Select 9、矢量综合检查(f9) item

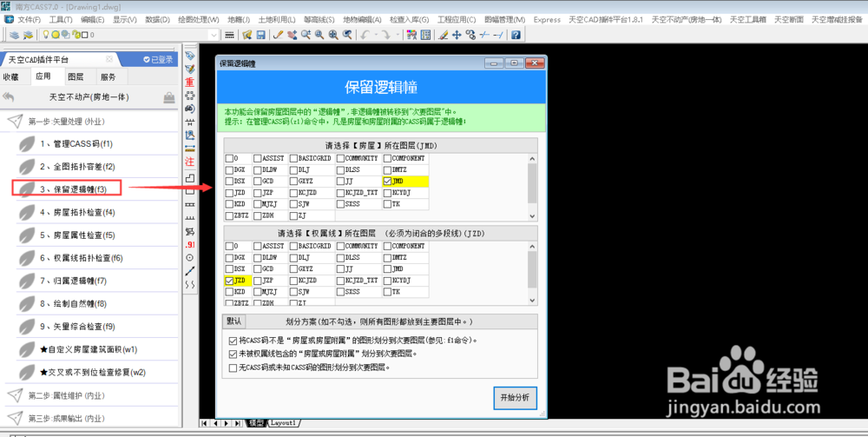coord(77,326)
